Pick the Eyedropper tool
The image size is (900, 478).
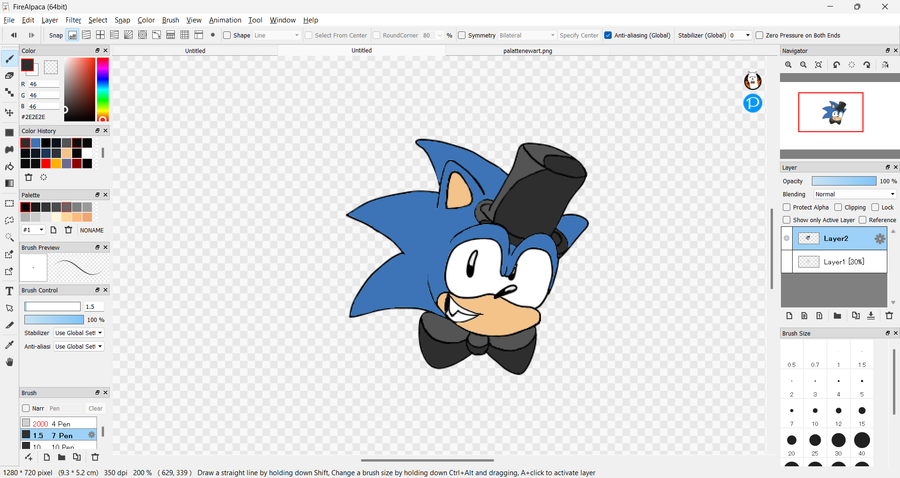coord(9,344)
